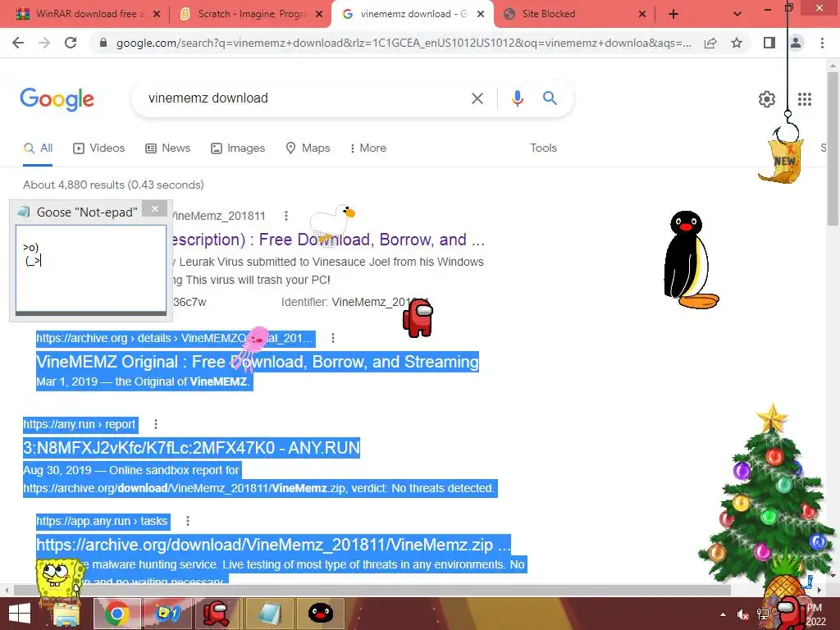Viewport: 840px width, 630px height.
Task: Open options for archive.org VineMEMZ Original result
Action: (333, 338)
